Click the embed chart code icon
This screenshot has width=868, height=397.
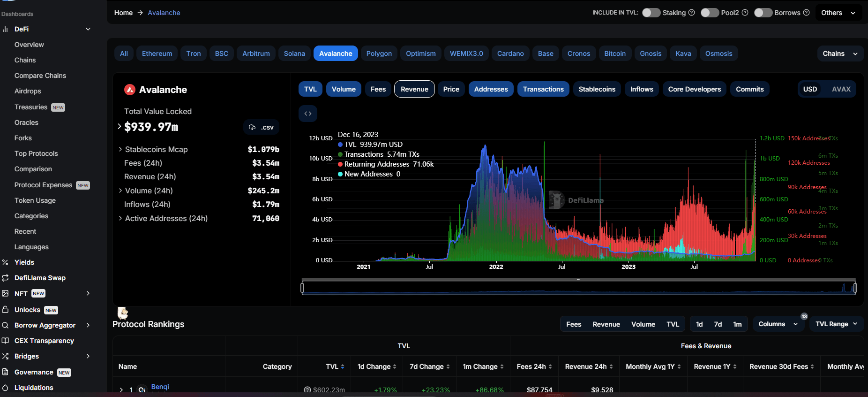(x=308, y=114)
